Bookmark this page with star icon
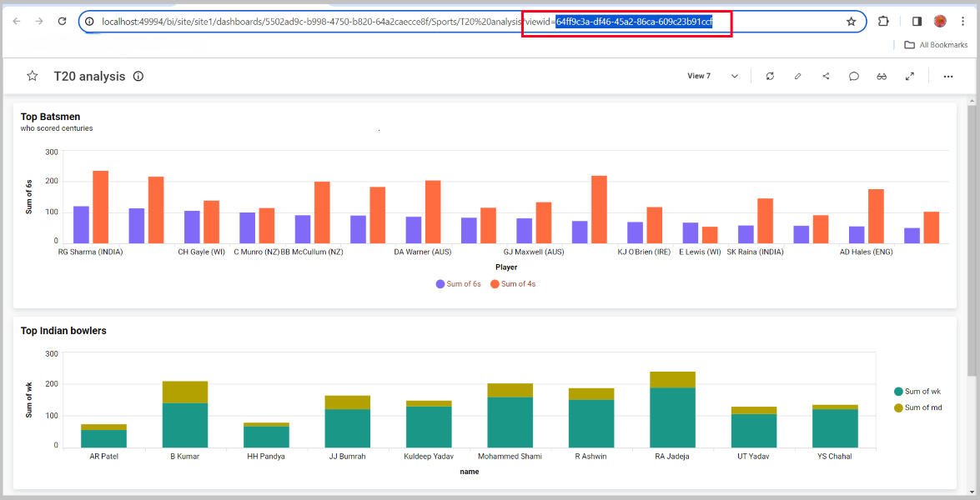Viewport: 980px width, 500px height. [851, 22]
